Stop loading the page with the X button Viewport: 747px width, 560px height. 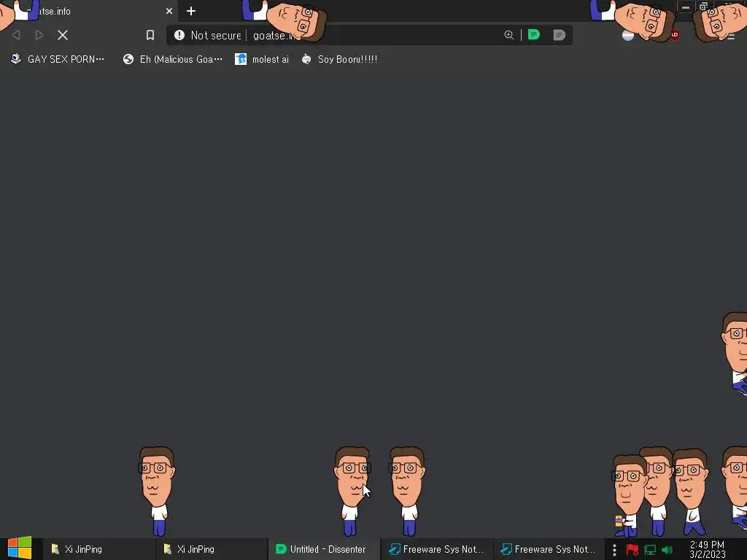(x=63, y=35)
